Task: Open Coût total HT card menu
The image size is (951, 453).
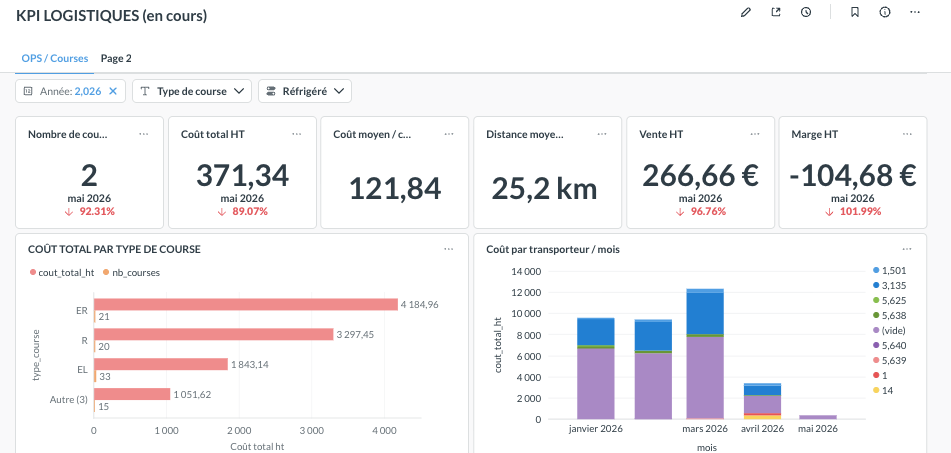Action: 297,134
